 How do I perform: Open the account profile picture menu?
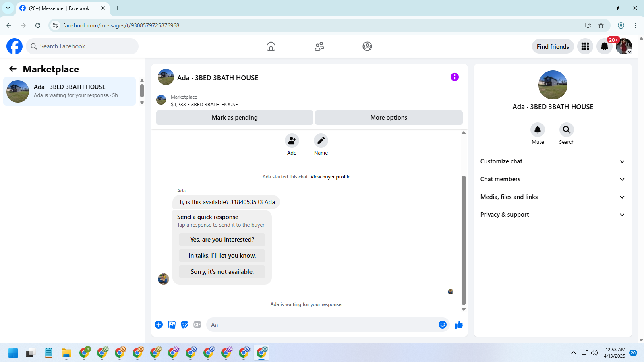point(624,46)
